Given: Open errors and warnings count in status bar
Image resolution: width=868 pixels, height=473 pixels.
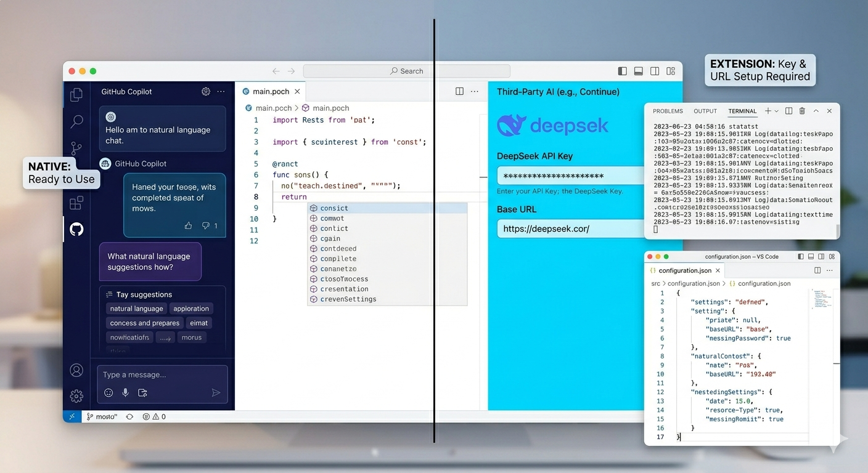Looking at the screenshot, I should [x=154, y=416].
